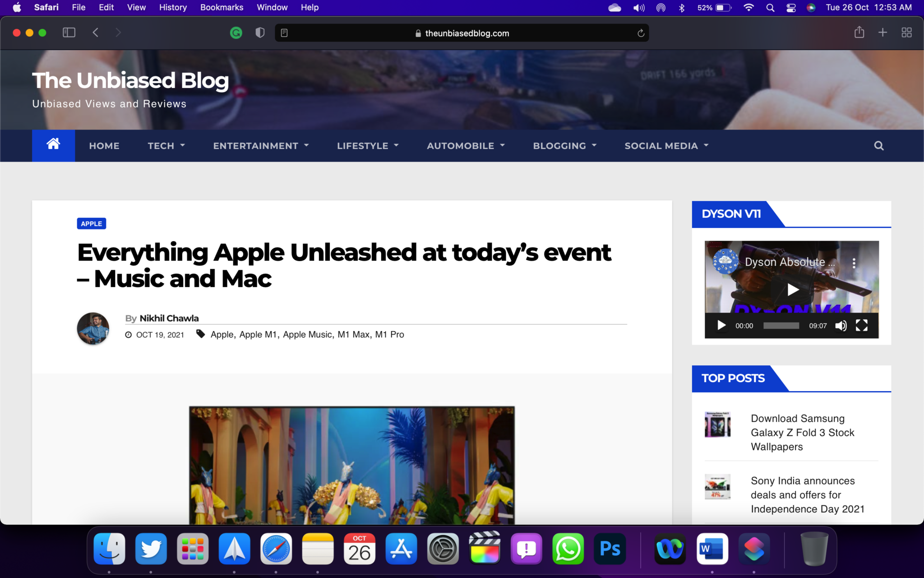Open Microsoft Word from the dock
Viewport: 924px width, 578px height.
(712, 549)
